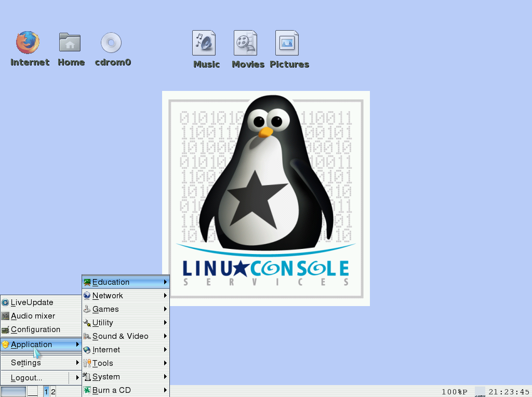Click the taskbar clock 21:23:45
The width and height of the screenshot is (532, 397).
(x=509, y=392)
